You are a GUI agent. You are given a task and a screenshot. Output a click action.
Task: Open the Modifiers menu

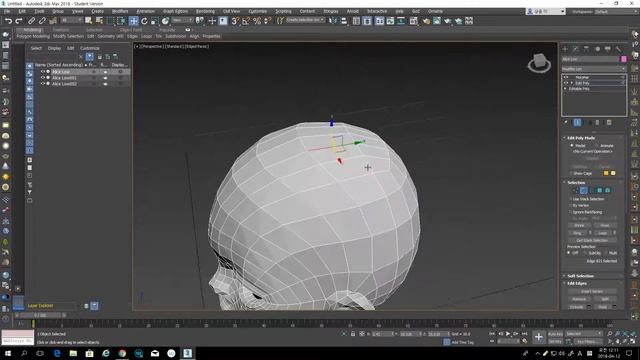click(120, 11)
